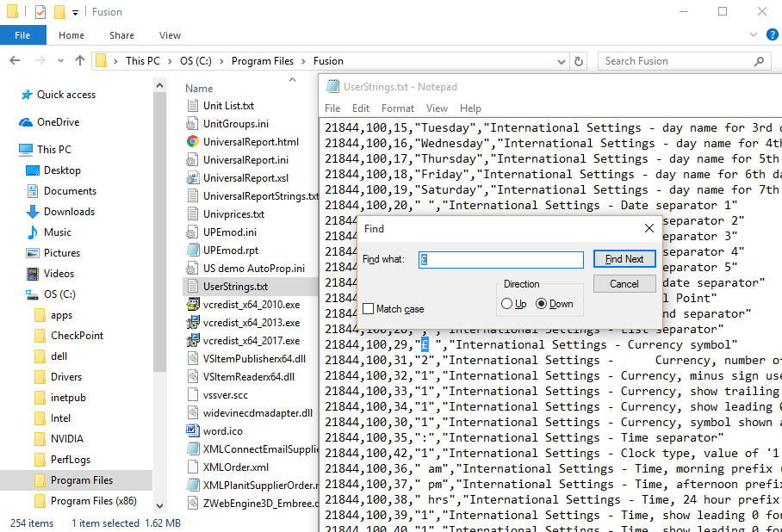Open the File tab in Explorer
Image resolution: width=782 pixels, height=532 pixels.
[22, 35]
